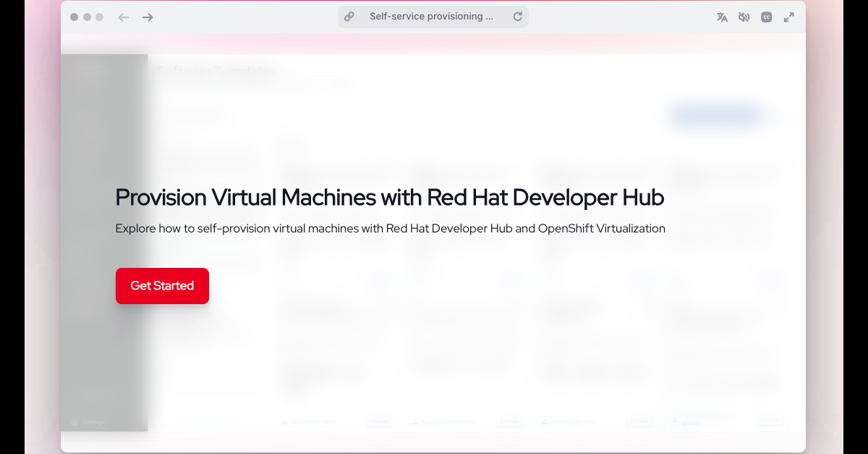868x454 pixels.
Task: Click the first gray window dot (close)
Action: (75, 17)
